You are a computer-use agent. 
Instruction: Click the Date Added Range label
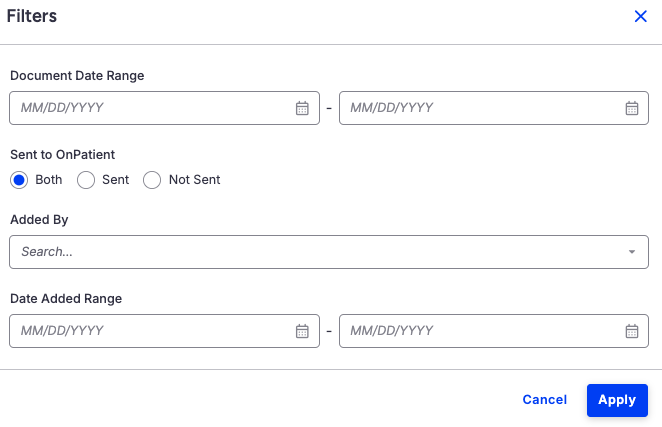66,298
